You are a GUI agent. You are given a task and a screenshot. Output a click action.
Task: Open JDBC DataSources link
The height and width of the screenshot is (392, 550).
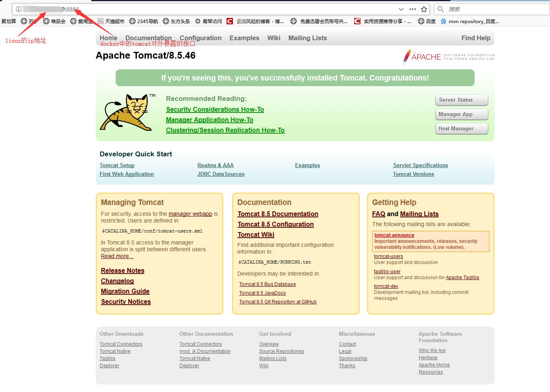pyautogui.click(x=221, y=174)
